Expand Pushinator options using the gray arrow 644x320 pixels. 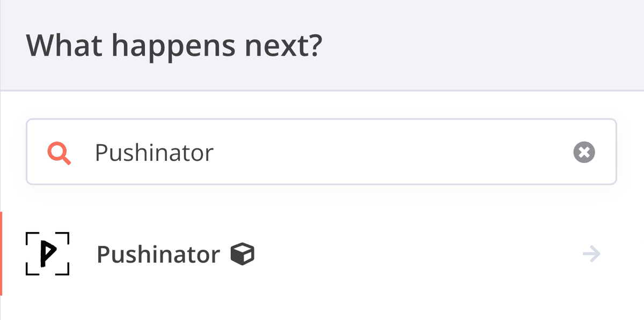pyautogui.click(x=591, y=254)
